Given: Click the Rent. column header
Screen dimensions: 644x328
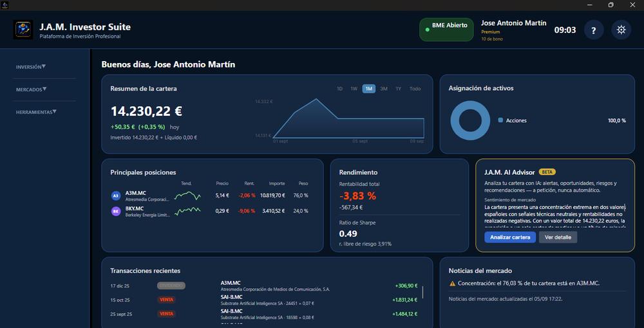Looking at the screenshot, I should 249,183.
